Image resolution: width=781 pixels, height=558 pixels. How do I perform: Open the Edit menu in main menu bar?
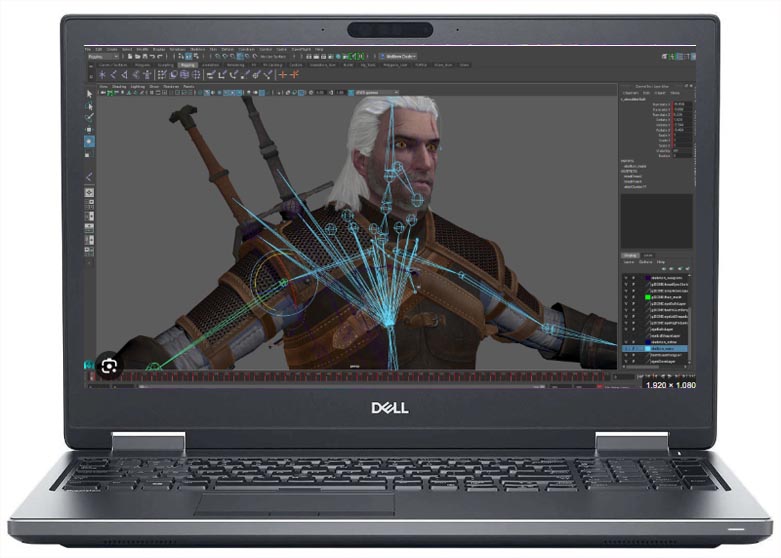point(99,49)
